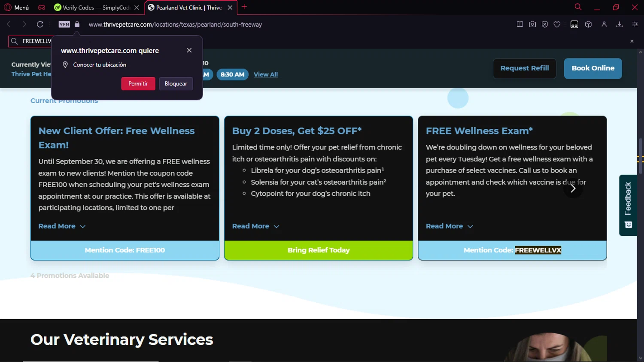Expand Read More on New Client Offer
Screen dimensions: 644x362
[x=62, y=226]
